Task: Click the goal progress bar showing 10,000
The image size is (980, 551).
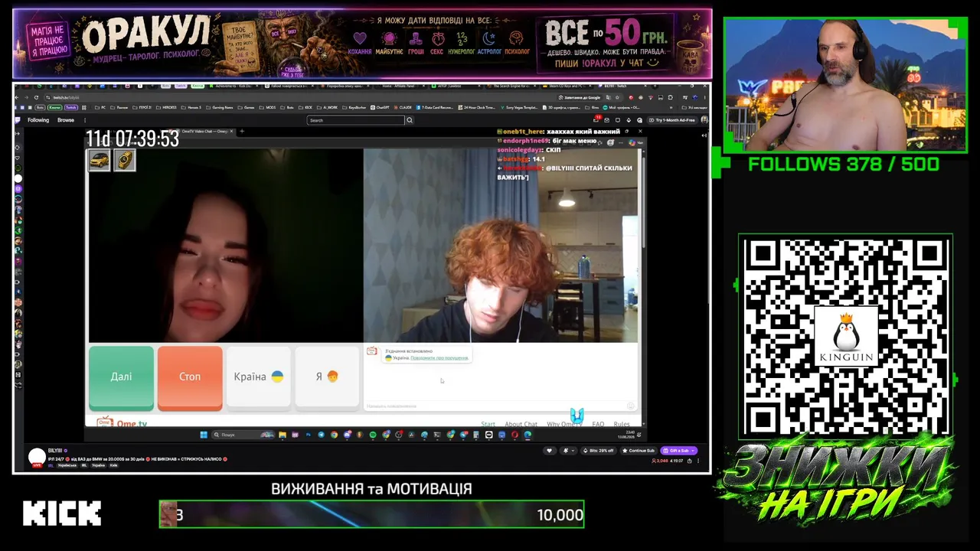Action: (x=371, y=514)
